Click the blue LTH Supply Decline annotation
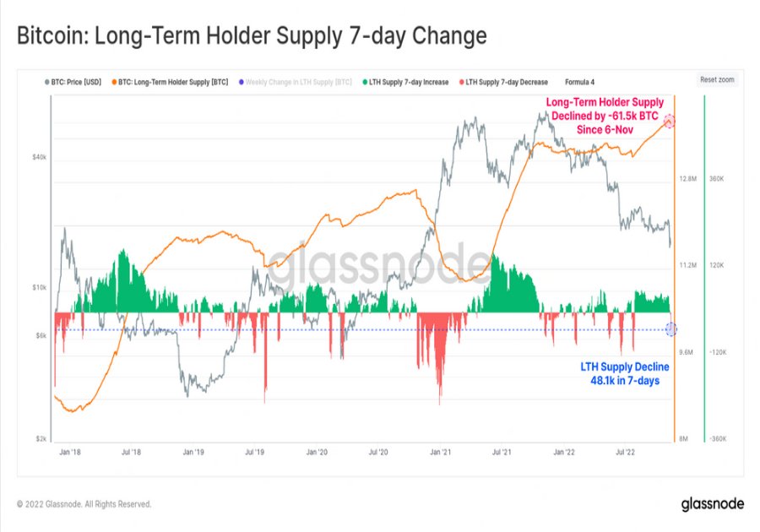This screenshot has height=532, width=760. point(625,373)
